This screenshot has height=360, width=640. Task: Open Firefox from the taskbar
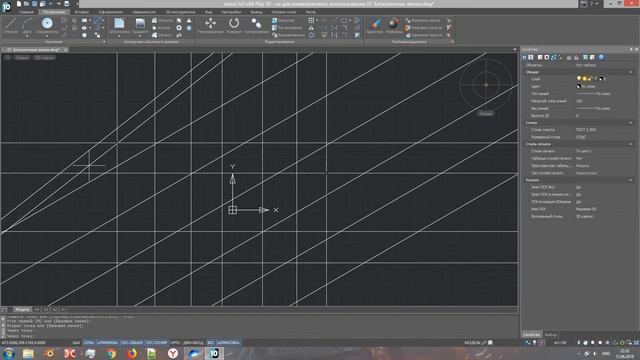132,353
